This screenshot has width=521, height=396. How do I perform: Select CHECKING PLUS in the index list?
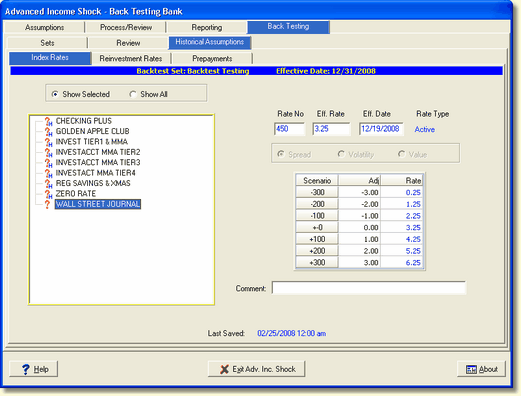click(x=84, y=121)
